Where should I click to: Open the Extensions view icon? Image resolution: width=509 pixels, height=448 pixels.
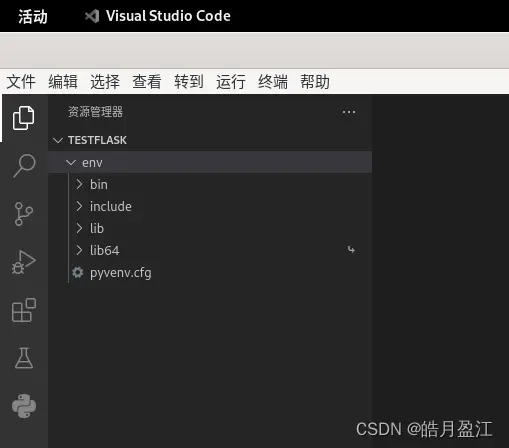(24, 310)
